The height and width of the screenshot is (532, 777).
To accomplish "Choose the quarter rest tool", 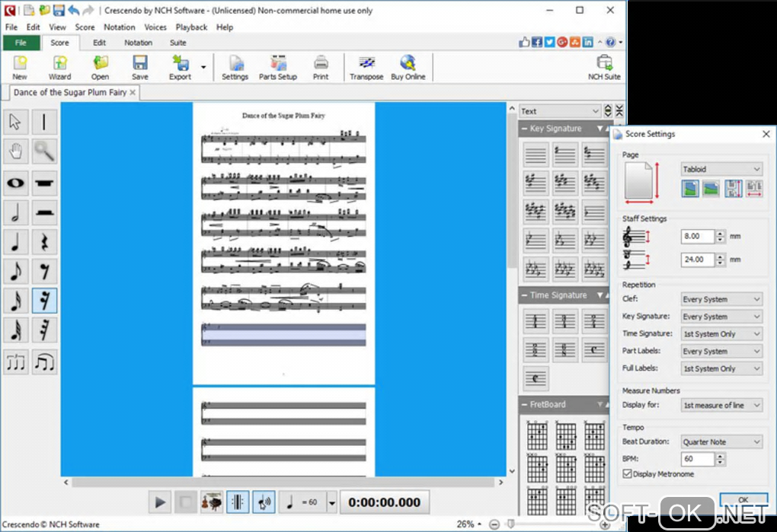I will pyautogui.click(x=44, y=242).
